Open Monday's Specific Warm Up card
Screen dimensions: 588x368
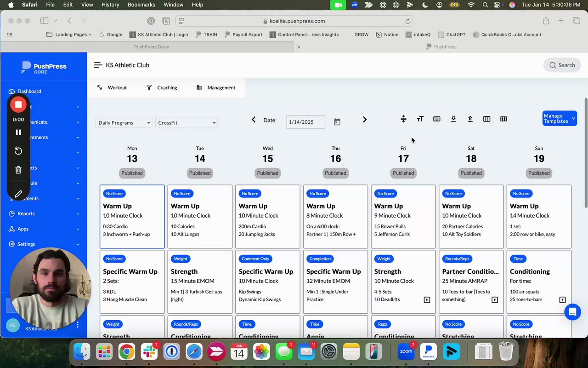pyautogui.click(x=132, y=282)
